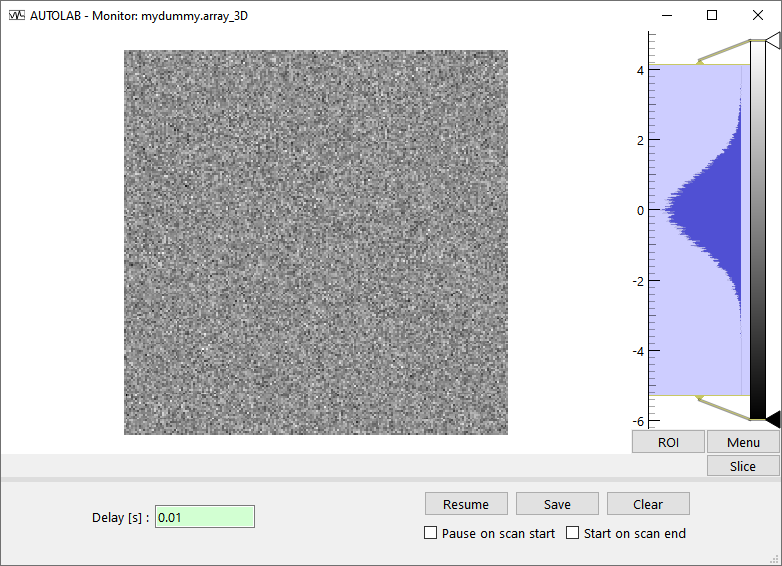The image size is (782, 566).
Task: Focus the Delay [s] input field
Action: coord(205,517)
